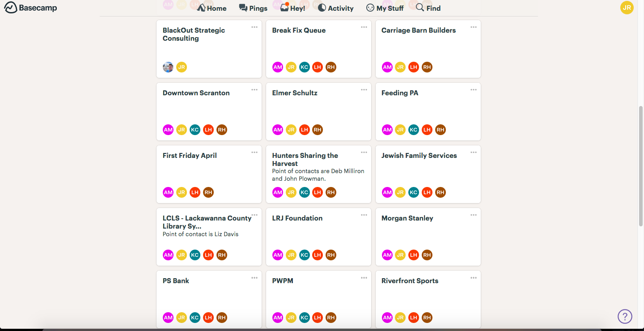Open the Activity view
This screenshot has height=331, width=644.
point(335,8)
